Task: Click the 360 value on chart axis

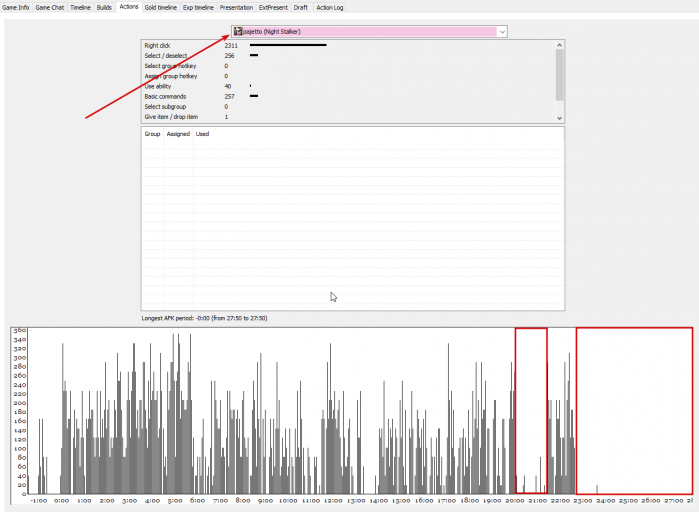Action: (20, 330)
